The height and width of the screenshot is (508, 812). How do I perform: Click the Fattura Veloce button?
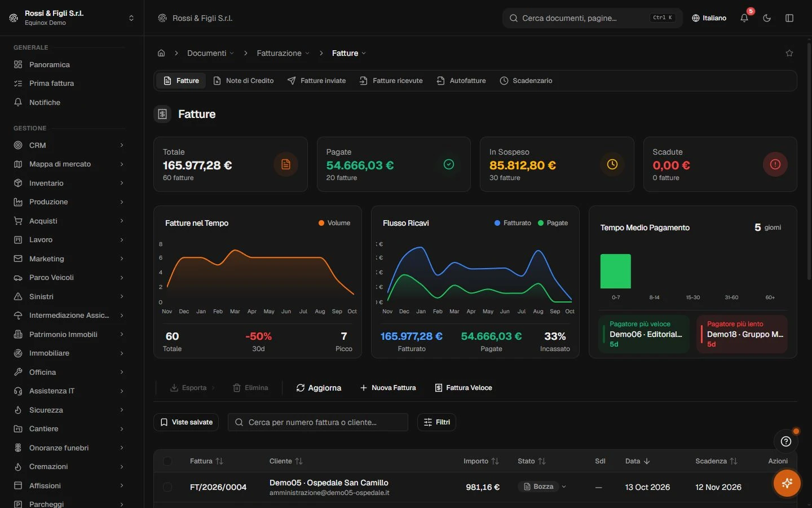[x=464, y=388]
